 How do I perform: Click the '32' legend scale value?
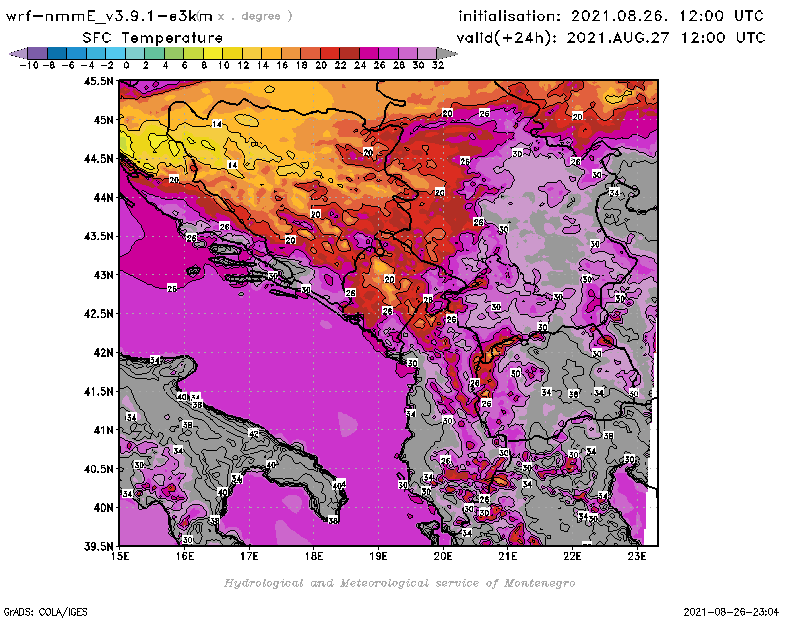[x=438, y=65]
